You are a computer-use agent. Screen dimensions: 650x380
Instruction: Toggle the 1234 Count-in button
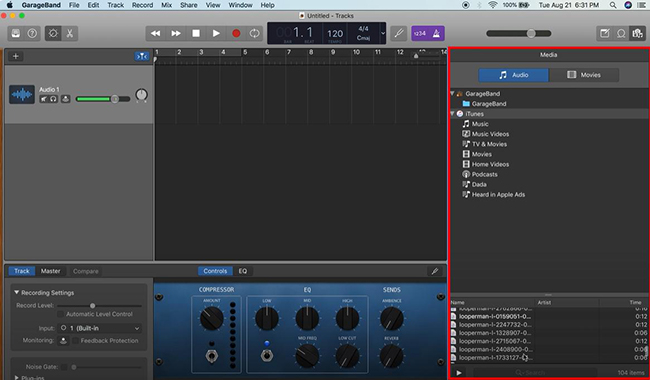420,34
